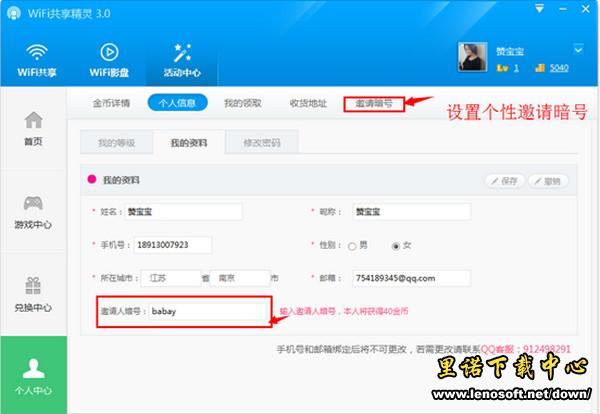Select the 个人信息 tab
Image resolution: width=600 pixels, height=414 pixels.
178,103
